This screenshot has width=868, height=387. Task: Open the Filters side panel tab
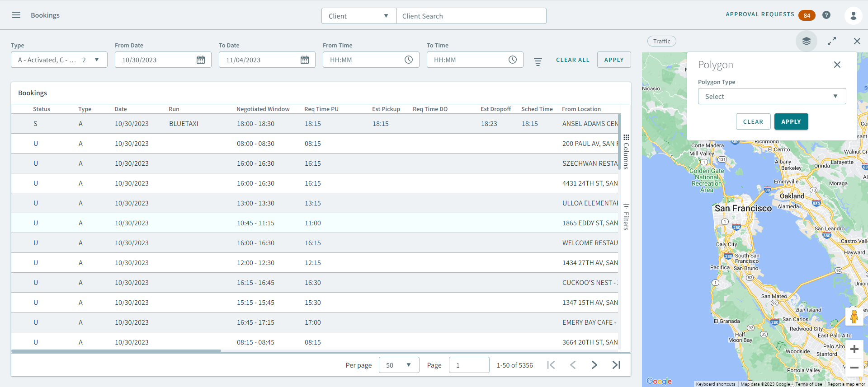pyautogui.click(x=626, y=217)
